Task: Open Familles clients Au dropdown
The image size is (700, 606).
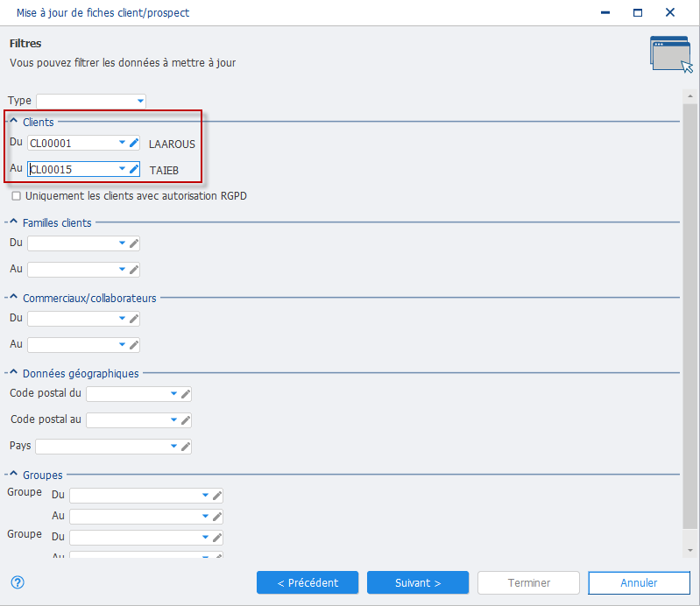Action: [x=122, y=270]
